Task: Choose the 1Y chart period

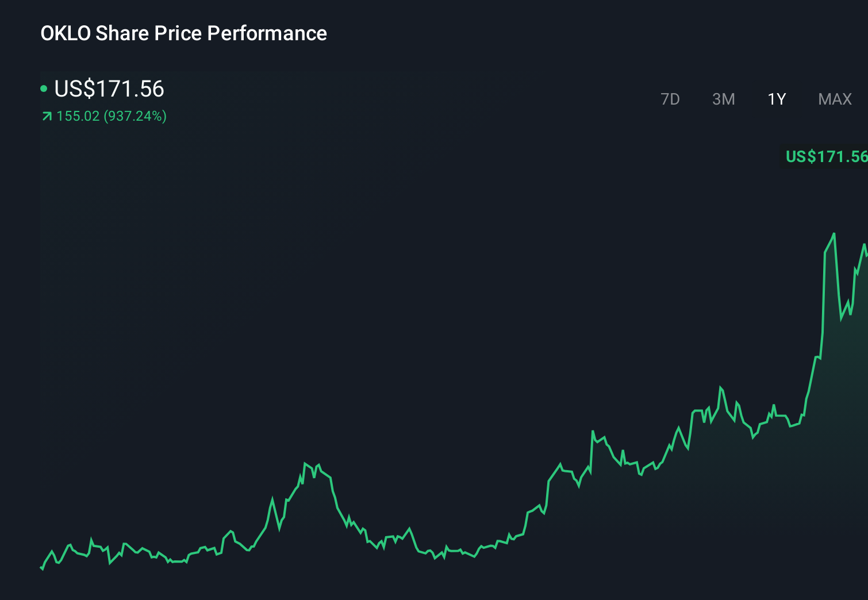Action: (x=777, y=99)
